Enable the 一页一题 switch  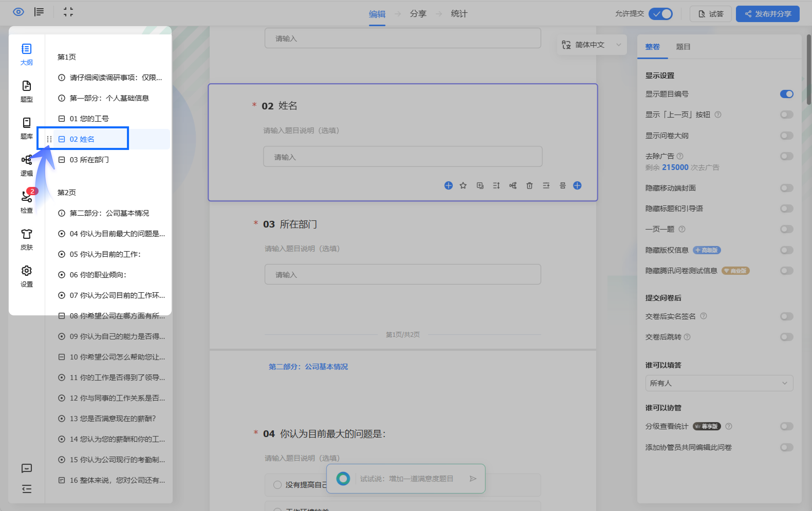coord(786,229)
